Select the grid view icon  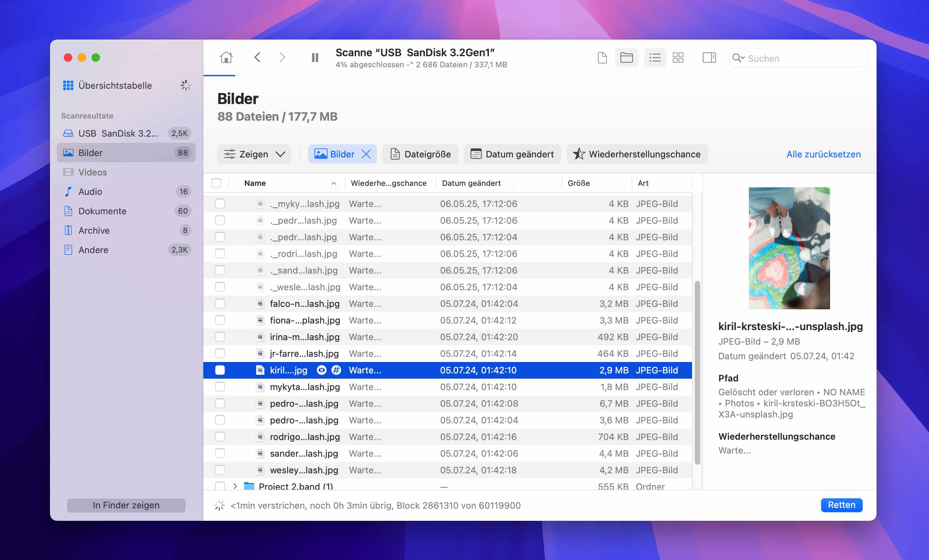pyautogui.click(x=678, y=58)
